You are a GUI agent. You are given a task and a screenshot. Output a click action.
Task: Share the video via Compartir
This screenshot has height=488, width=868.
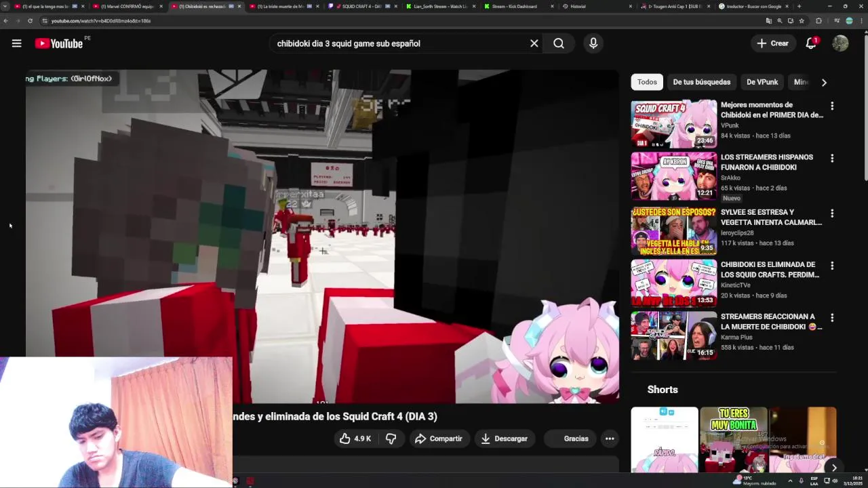point(439,439)
